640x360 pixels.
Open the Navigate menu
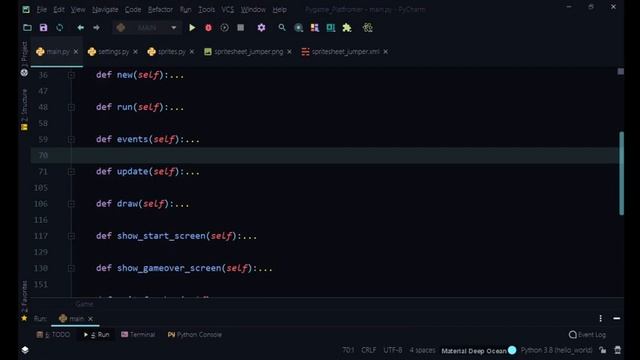pos(105,9)
